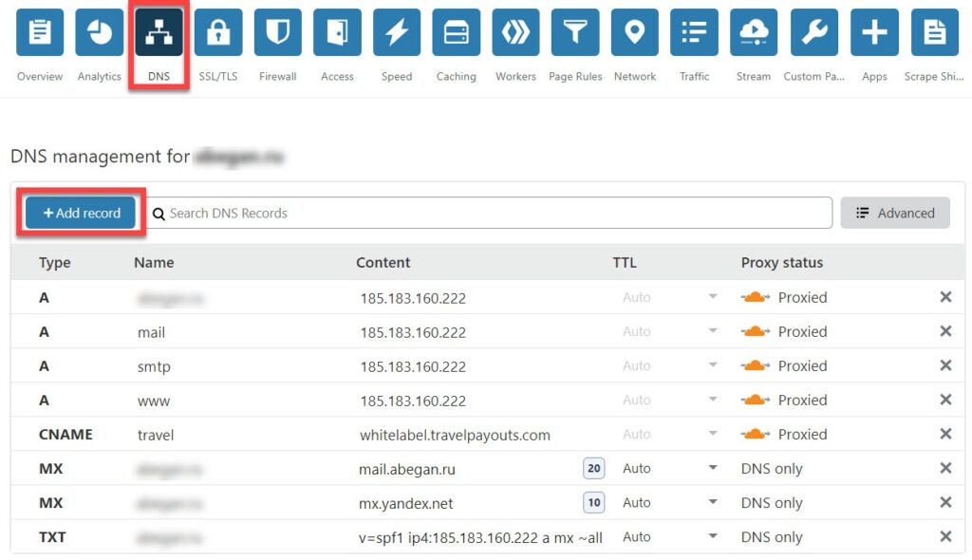Viewport: 972px width, 560px height.
Task: Open the Speed lightning bolt icon
Action: click(x=397, y=33)
